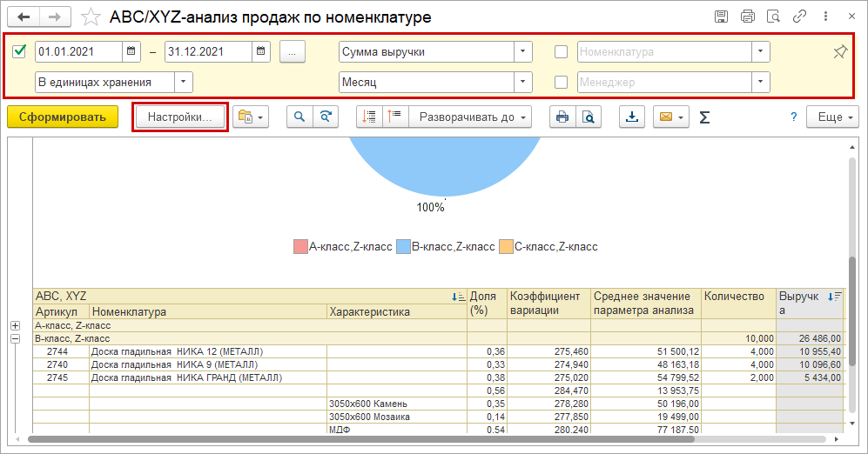
Task: Select Доска гладильная НИКА 9 (МЕТАЛЛ) row
Action: click(439, 365)
